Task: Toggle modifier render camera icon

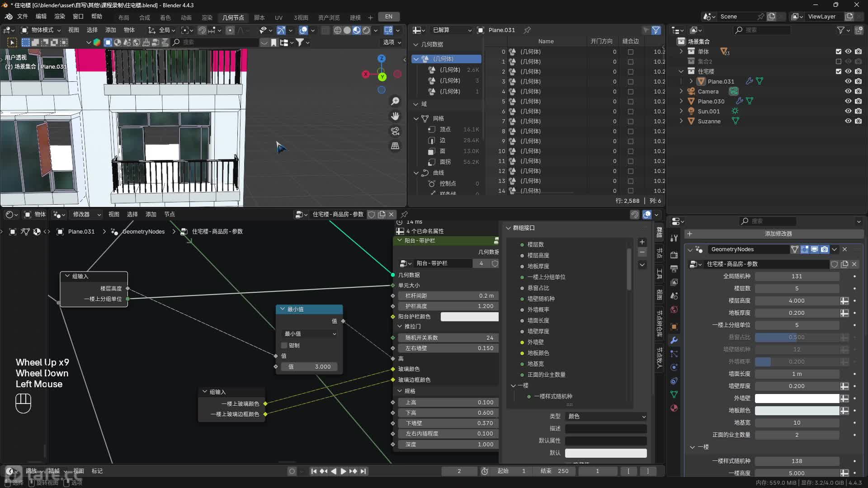Action: point(825,249)
